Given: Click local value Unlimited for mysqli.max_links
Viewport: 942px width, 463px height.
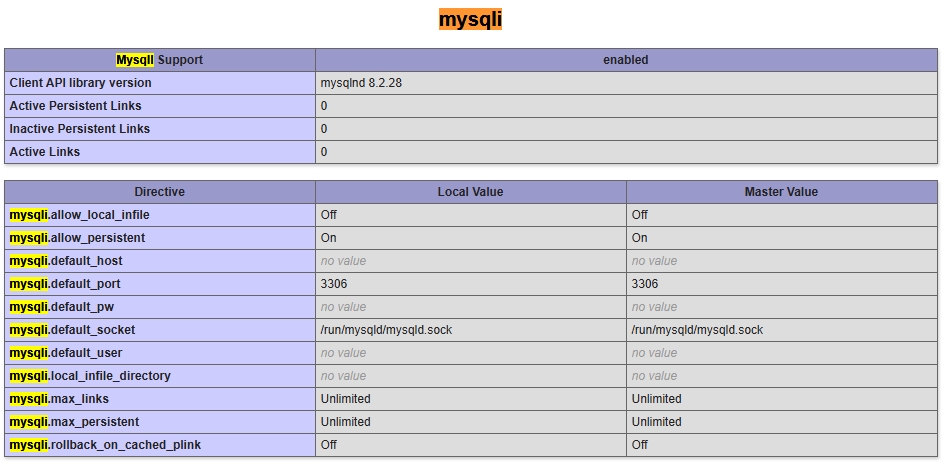Looking at the screenshot, I should coord(345,399).
